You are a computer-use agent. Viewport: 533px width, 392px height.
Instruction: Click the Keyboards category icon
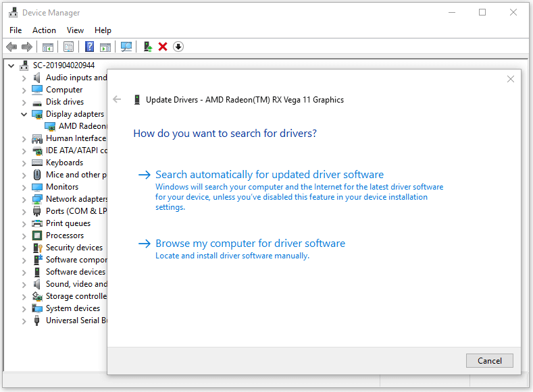tap(37, 163)
